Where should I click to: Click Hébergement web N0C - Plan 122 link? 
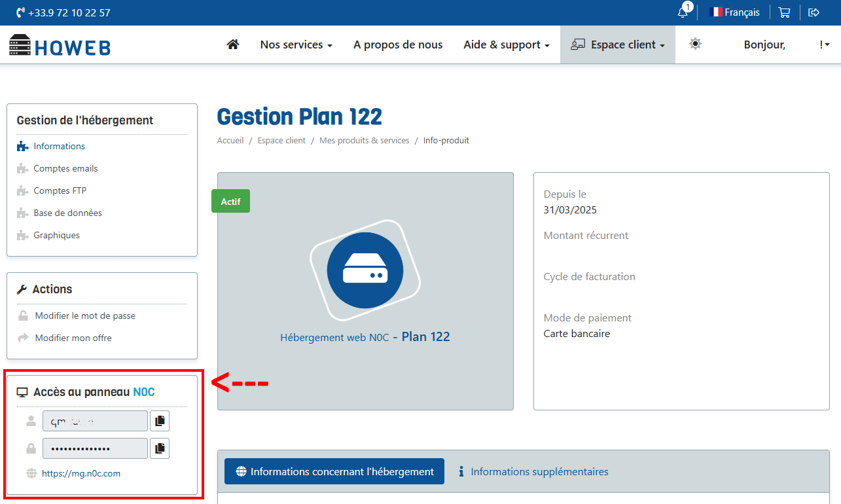365,337
